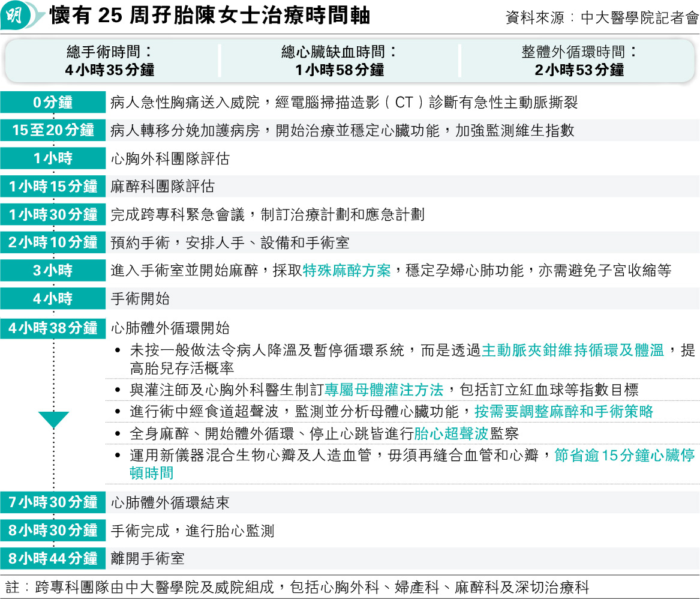The height and width of the screenshot is (599, 700).
Task: Click highlighted text '節省逾 15分鐘心臟停'
Action: point(624,455)
